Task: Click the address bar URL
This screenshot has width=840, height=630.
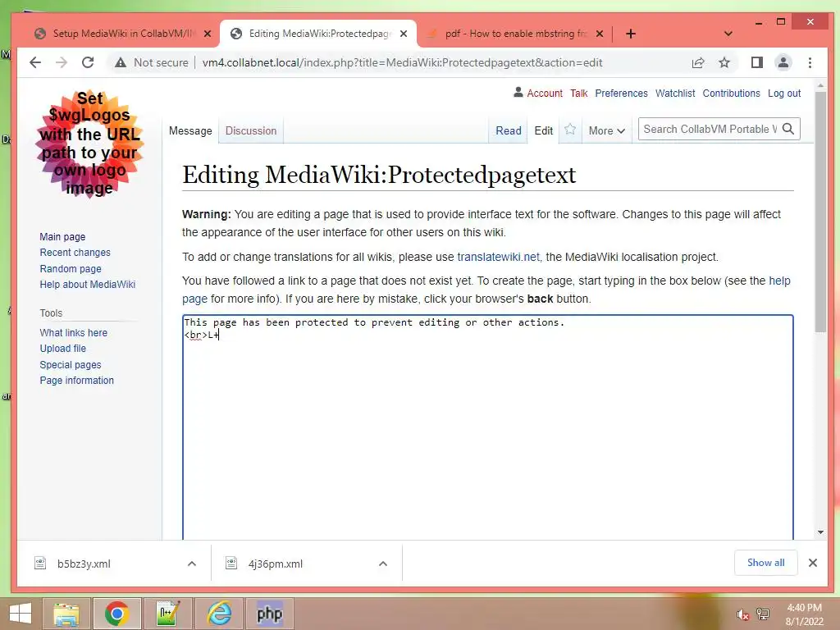Action: 402,62
